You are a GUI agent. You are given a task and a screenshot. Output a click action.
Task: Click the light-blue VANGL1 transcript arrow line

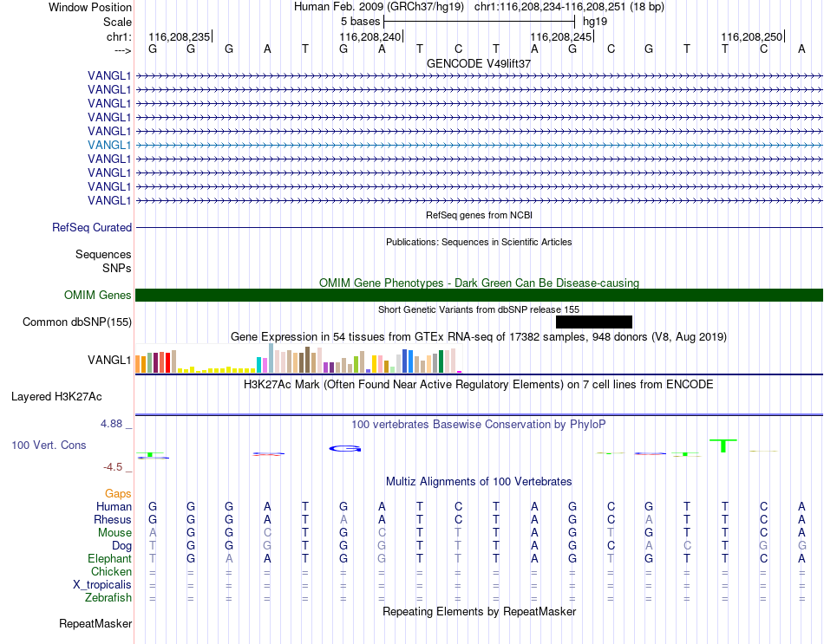pos(479,145)
